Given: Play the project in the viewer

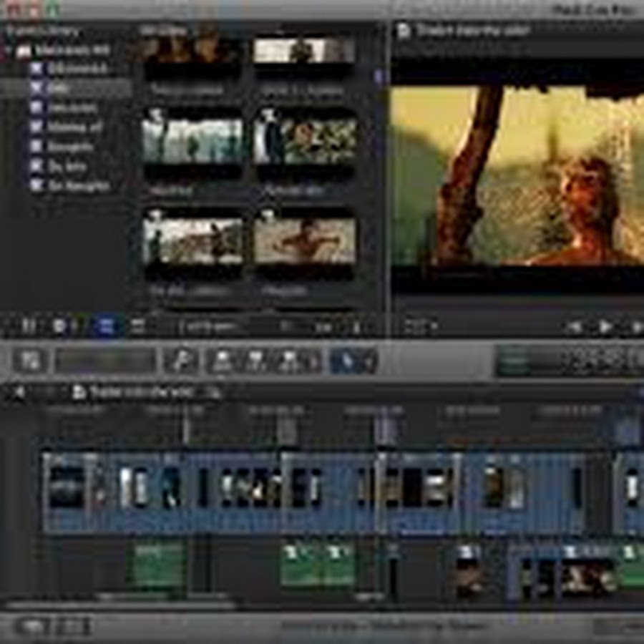Looking at the screenshot, I should click(605, 327).
